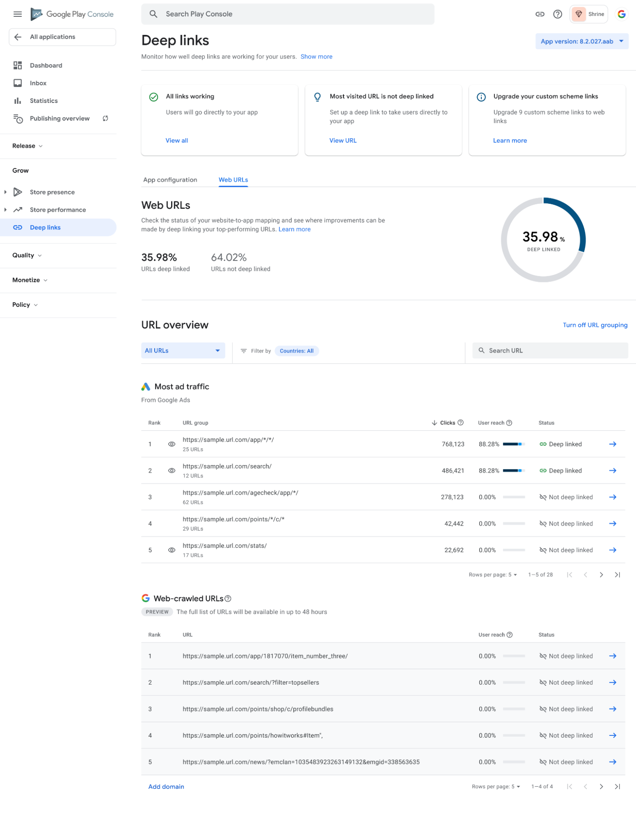Click the Publishing overview sync icon
The image size is (636, 840).
click(x=106, y=118)
